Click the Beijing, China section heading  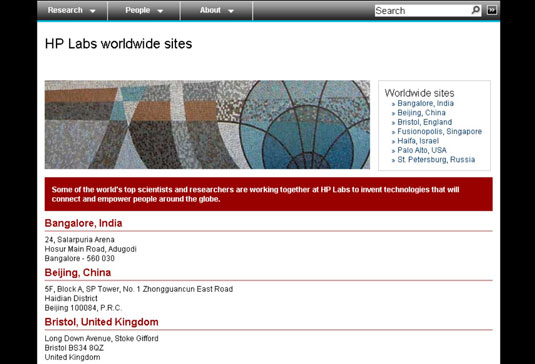click(78, 273)
